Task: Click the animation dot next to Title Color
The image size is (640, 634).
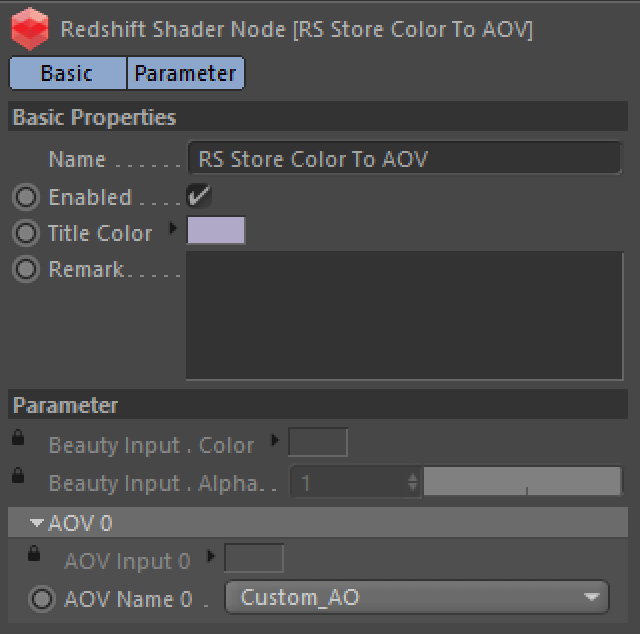Action: coord(26,233)
